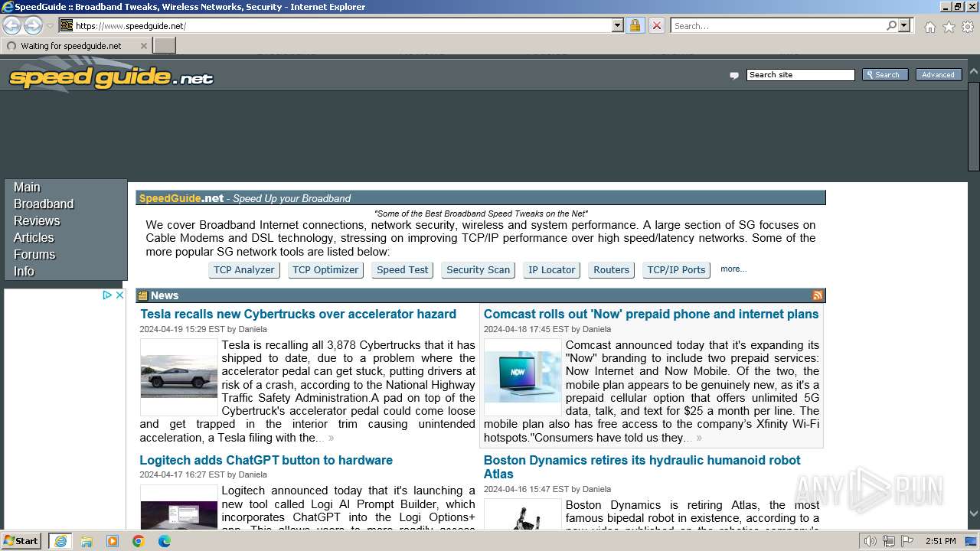980x551 pixels.
Task: Follow the more... tools link
Action: pos(733,269)
